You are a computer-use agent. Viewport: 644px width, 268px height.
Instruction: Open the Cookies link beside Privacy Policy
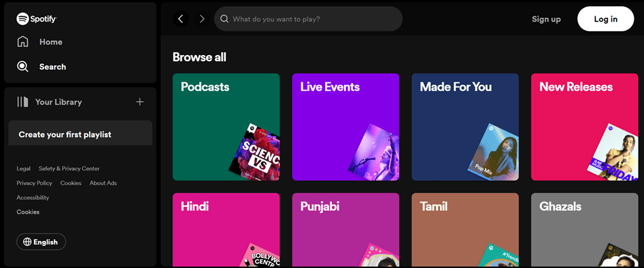click(x=71, y=183)
